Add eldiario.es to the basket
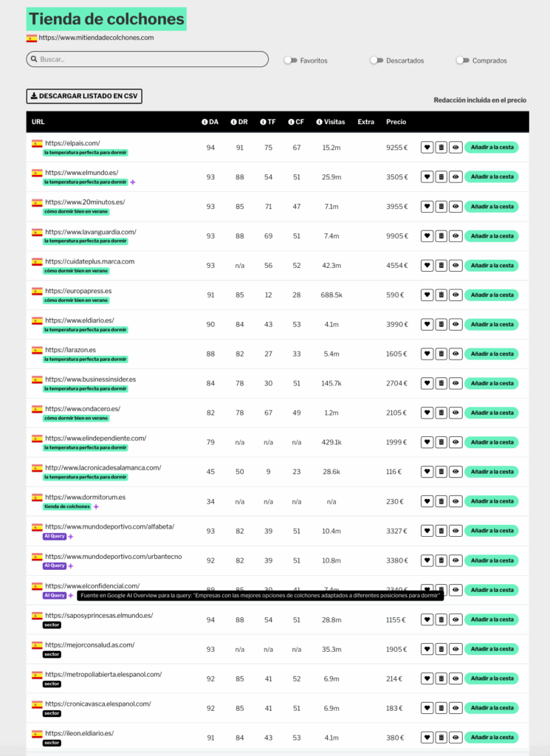Screen dimensions: 550x756 pos(492,325)
